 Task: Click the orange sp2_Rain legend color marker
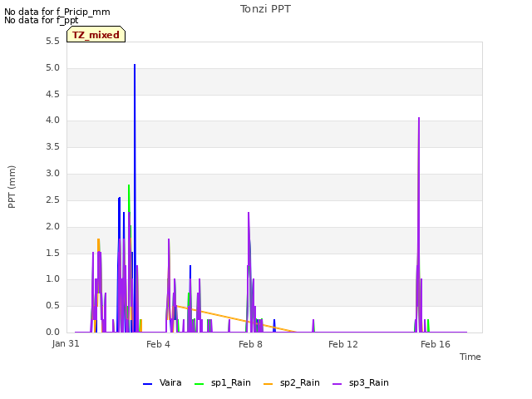pyautogui.click(x=268, y=384)
